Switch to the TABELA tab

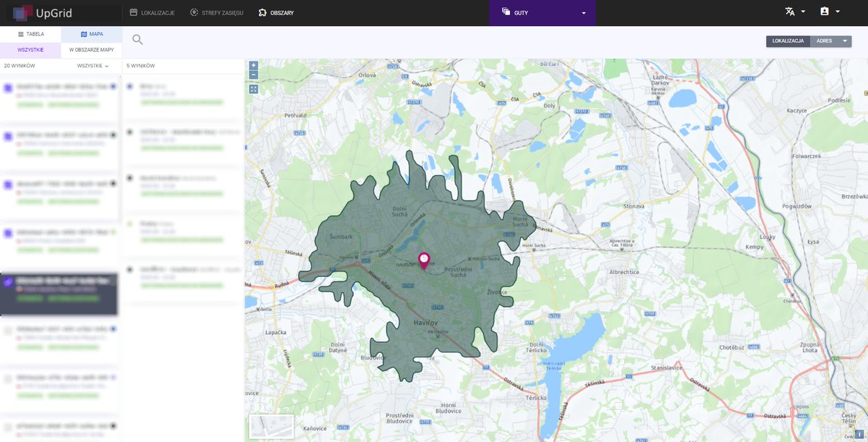30,34
